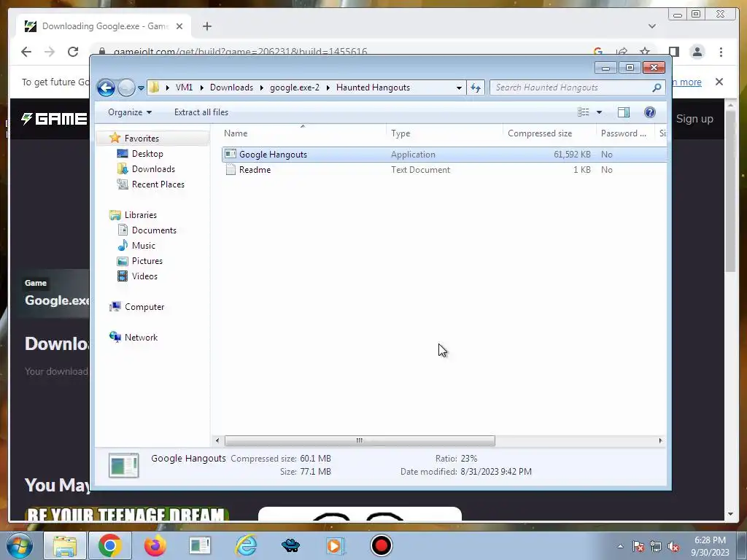Open Explorer help question mark icon
Screen dimensions: 747x560
(x=650, y=112)
